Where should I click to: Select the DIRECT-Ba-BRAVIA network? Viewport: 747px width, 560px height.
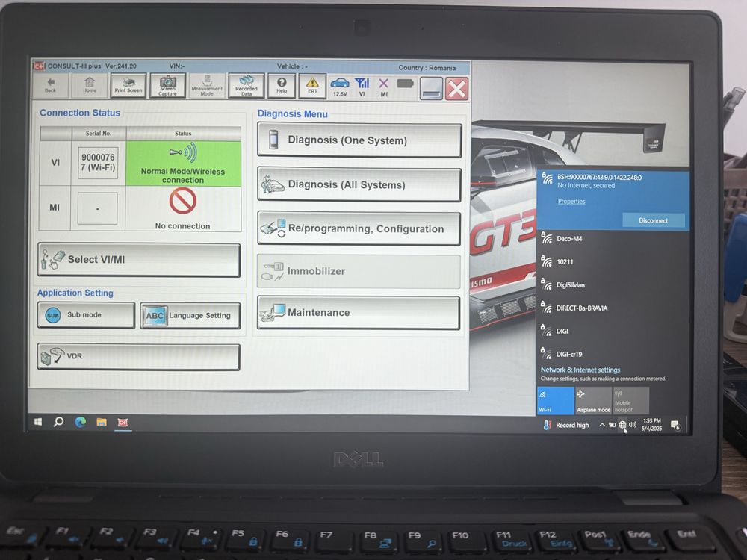click(x=613, y=308)
